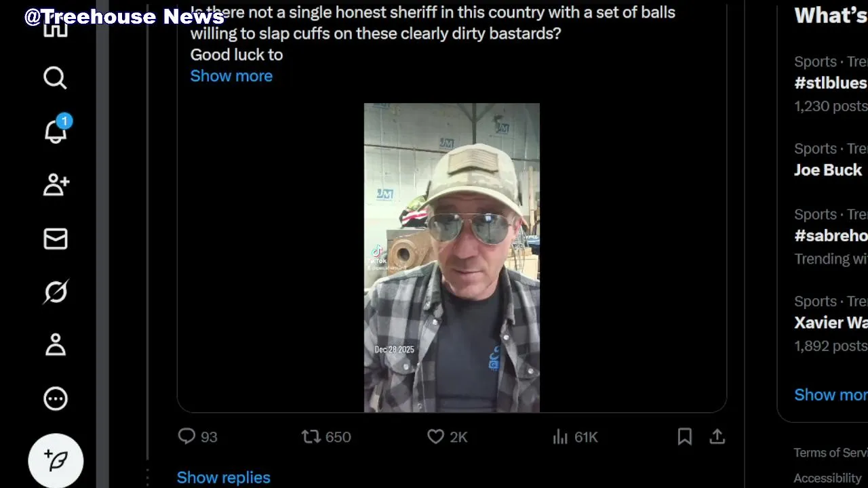Screen dimensions: 868x488
Task: Open Notifications bell with 1 badge
Action: (x=56, y=131)
